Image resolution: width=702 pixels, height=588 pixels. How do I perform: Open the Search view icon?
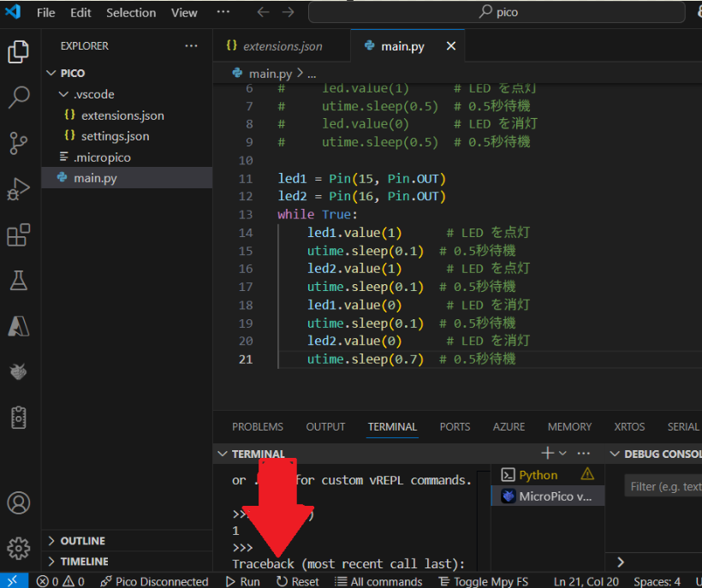click(18, 97)
